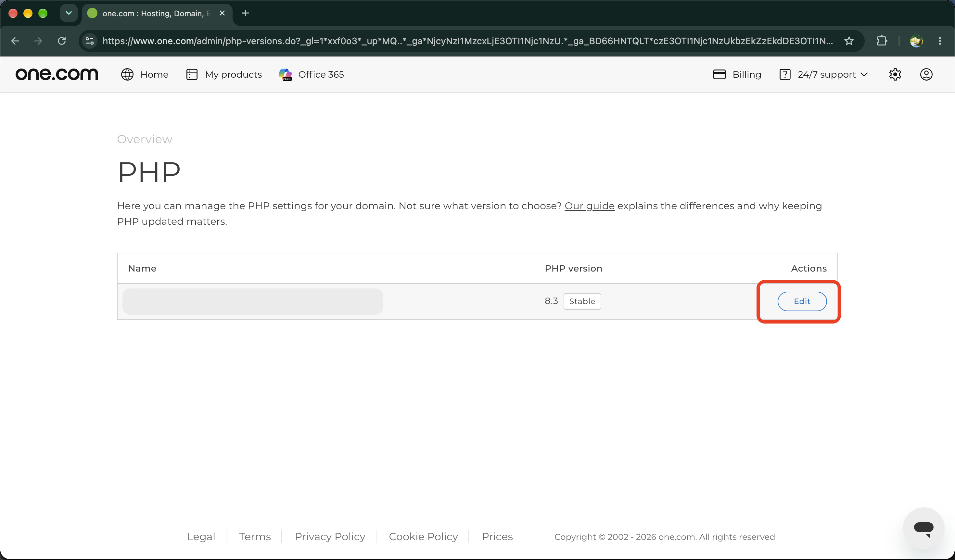Close the one.com browser tab
This screenshot has width=955, height=560.
pyautogui.click(x=222, y=13)
